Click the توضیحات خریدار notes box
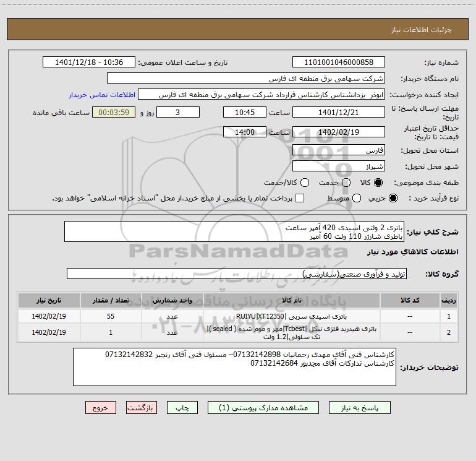This screenshot has height=461, width=476. 234,367
